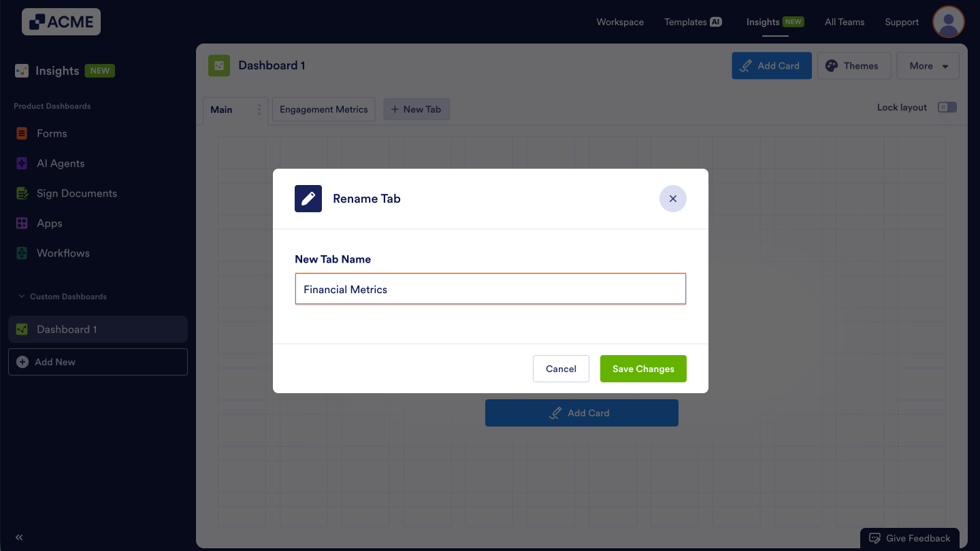The image size is (980, 551).
Task: Collapse the Custom Dashboards section
Action: click(20, 296)
